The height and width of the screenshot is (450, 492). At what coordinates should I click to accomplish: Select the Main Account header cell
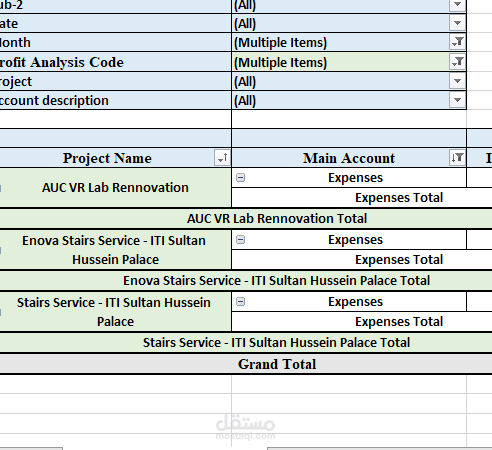349,158
